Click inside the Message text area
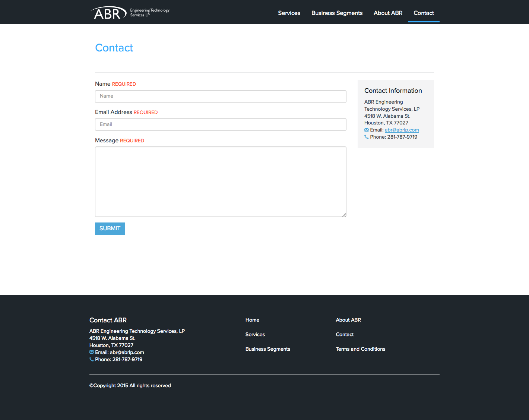Viewport: 529px width, 420px height. click(x=221, y=181)
